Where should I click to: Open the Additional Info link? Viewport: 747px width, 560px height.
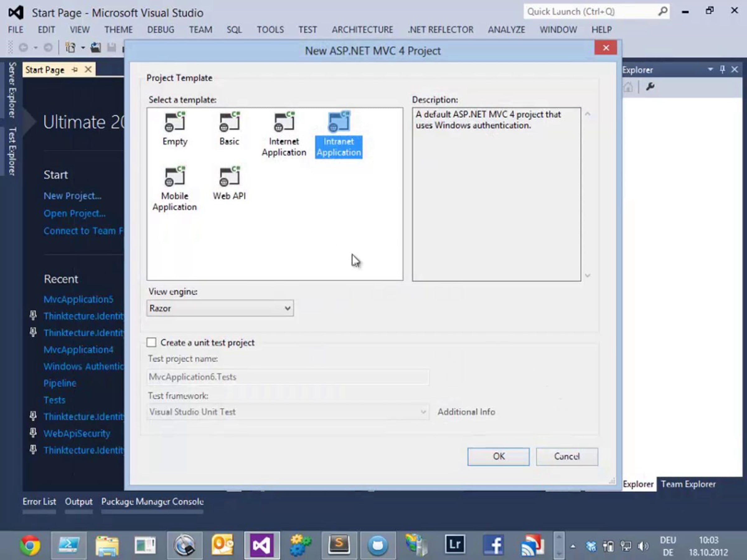466,412
